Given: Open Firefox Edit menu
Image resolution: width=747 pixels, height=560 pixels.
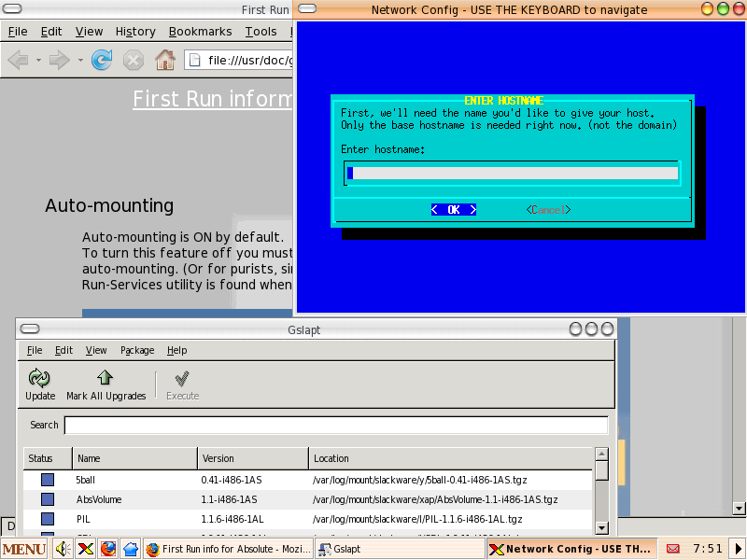Looking at the screenshot, I should pyautogui.click(x=51, y=32).
